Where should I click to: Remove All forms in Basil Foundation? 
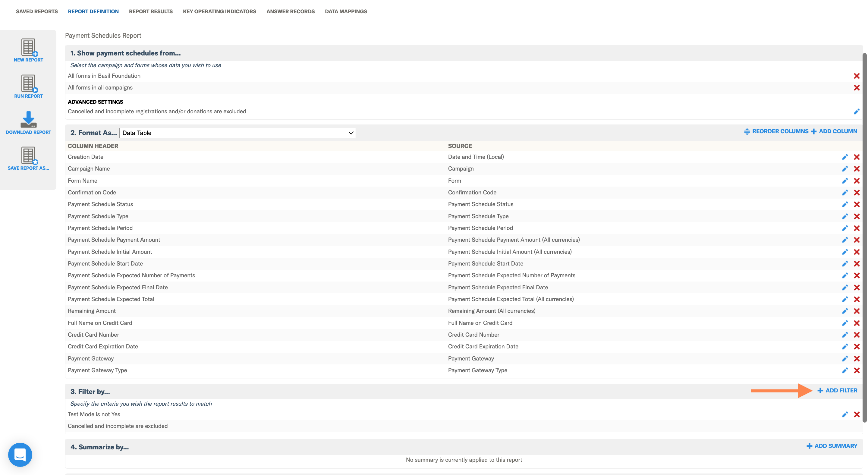point(857,76)
